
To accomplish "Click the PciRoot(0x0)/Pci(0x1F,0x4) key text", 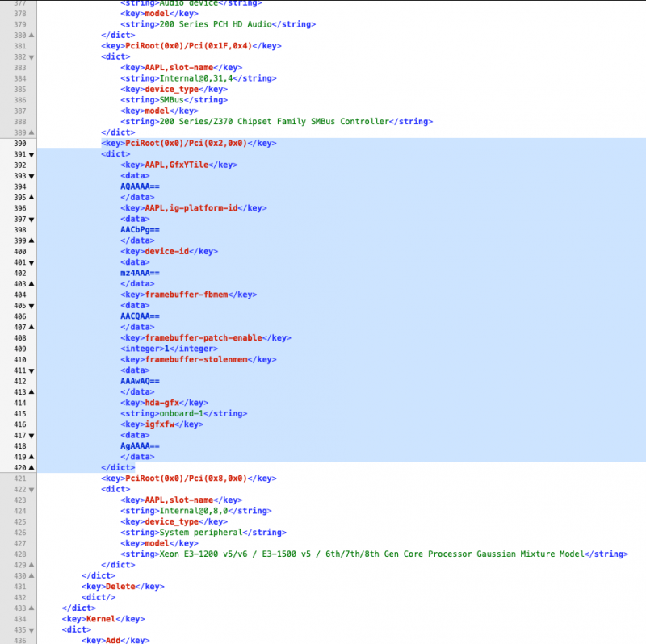I will (188, 46).
